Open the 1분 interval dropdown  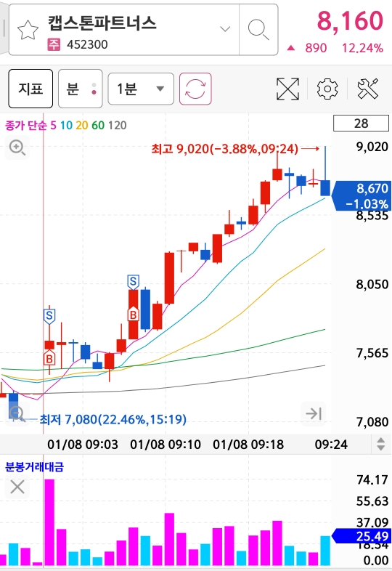[x=141, y=89]
